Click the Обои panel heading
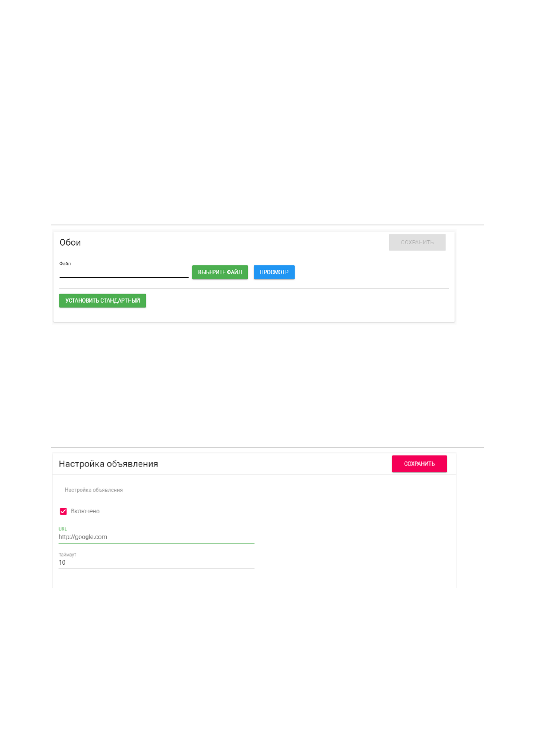The image size is (535, 756). [70, 242]
